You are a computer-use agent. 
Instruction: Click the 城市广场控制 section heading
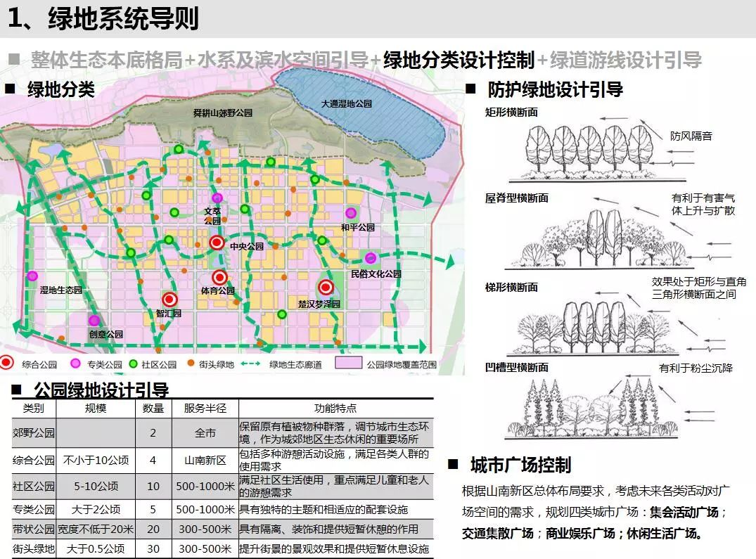[520, 465]
